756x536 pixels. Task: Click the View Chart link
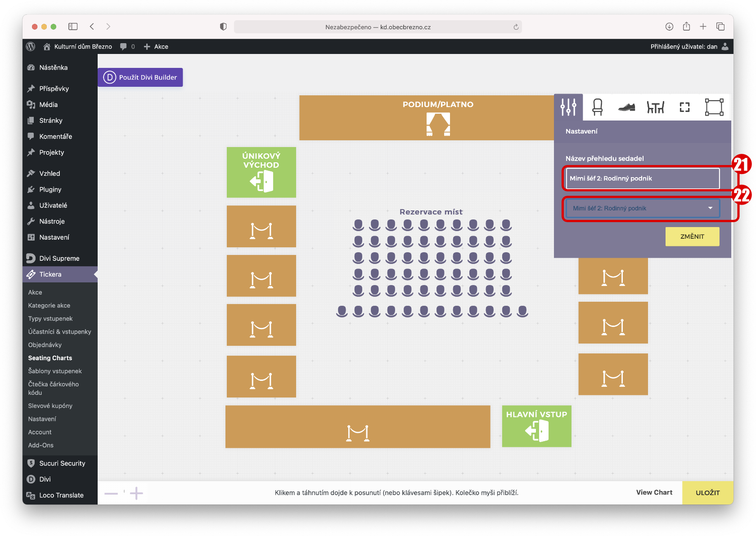[x=654, y=492]
